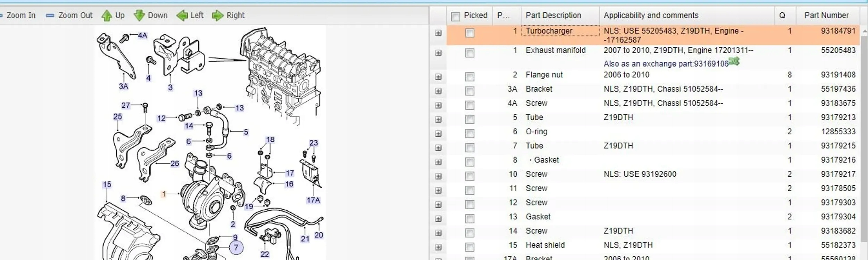Pan diagram using the Up label
The width and height of the screenshot is (868, 260).
120,16
